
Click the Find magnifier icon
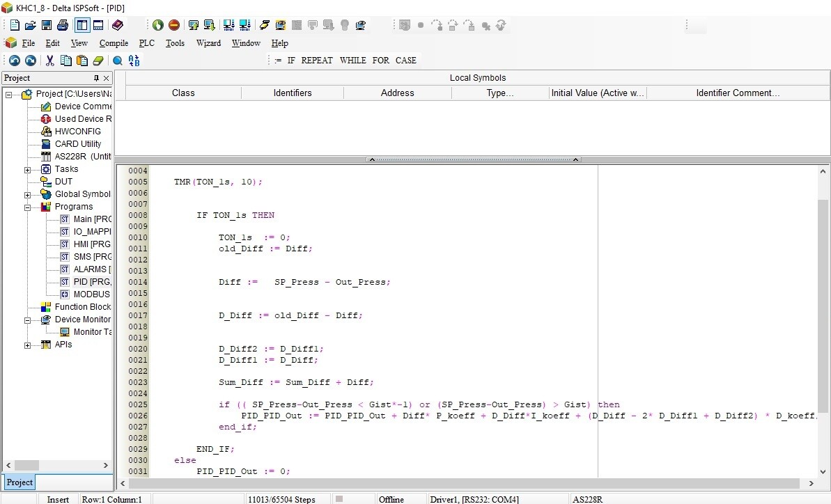pyautogui.click(x=118, y=61)
